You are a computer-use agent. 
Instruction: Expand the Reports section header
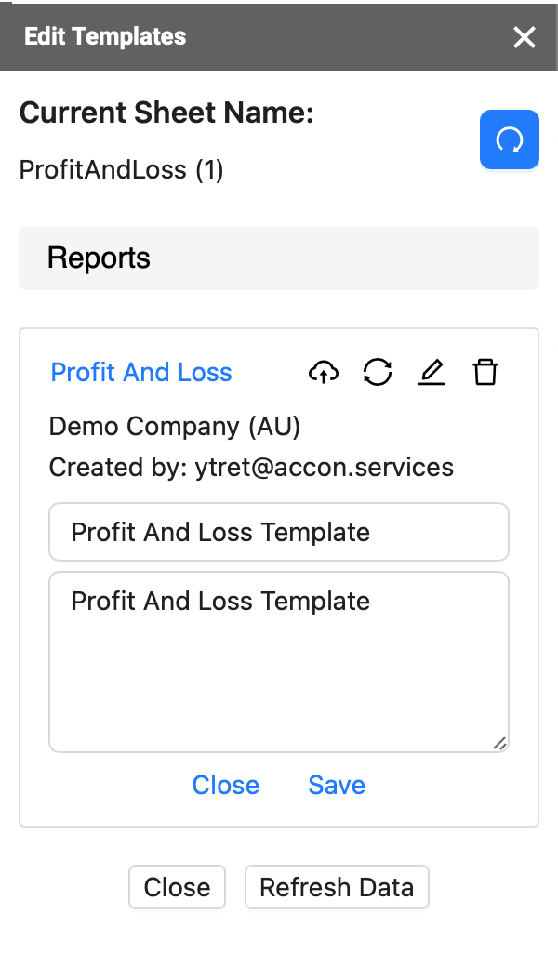[279, 258]
